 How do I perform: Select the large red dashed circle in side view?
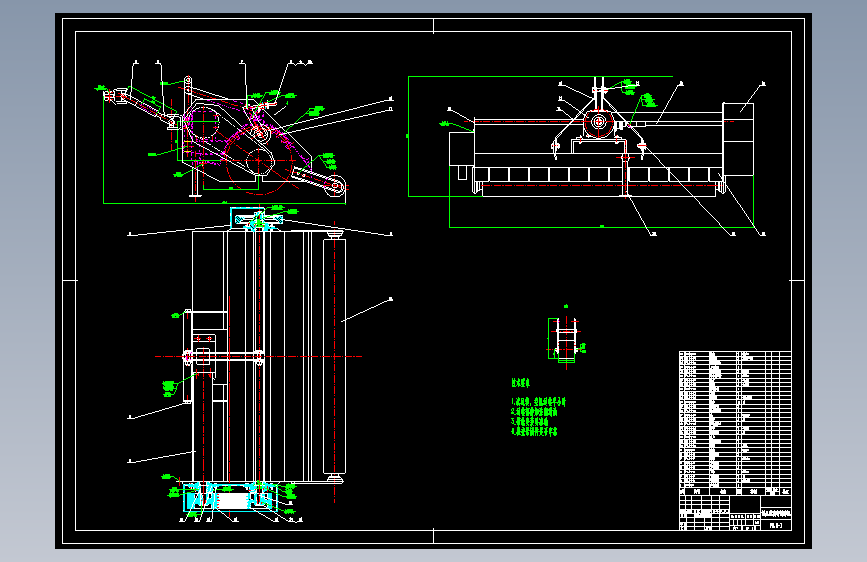(x=259, y=161)
